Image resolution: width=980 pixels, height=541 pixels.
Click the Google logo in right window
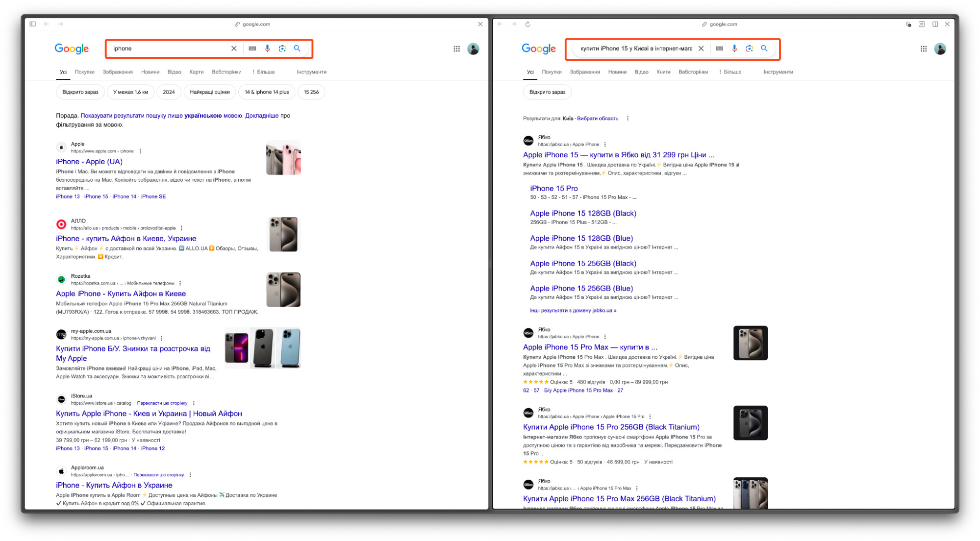[539, 49]
